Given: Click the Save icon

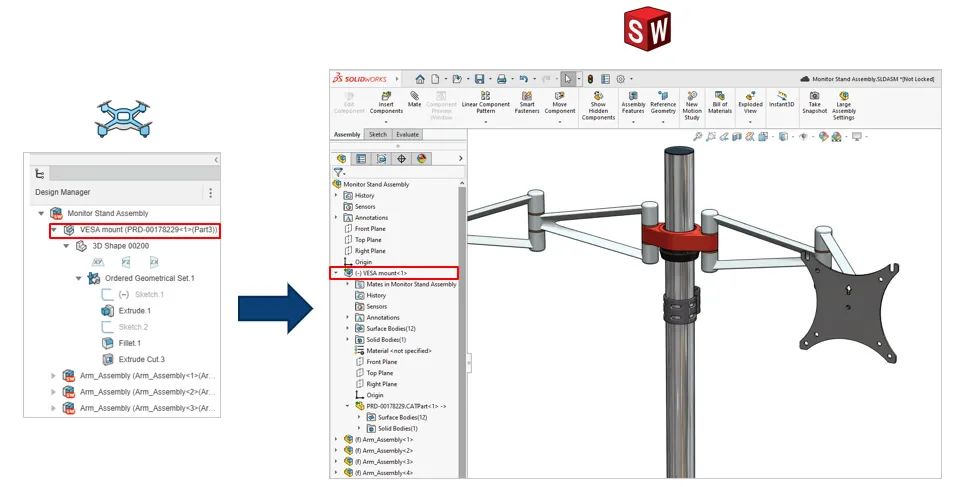Looking at the screenshot, I should pyautogui.click(x=479, y=79).
